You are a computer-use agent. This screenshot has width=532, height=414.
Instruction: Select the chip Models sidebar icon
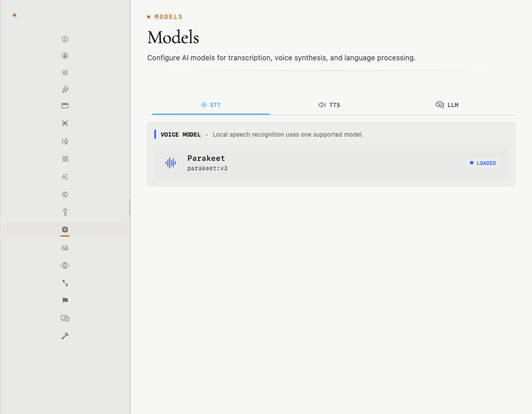tap(65, 229)
